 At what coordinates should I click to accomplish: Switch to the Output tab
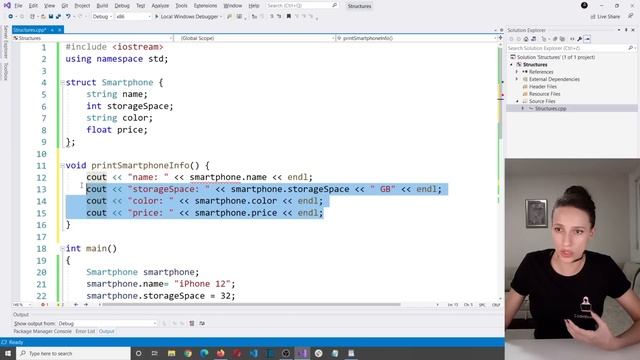coord(107,331)
